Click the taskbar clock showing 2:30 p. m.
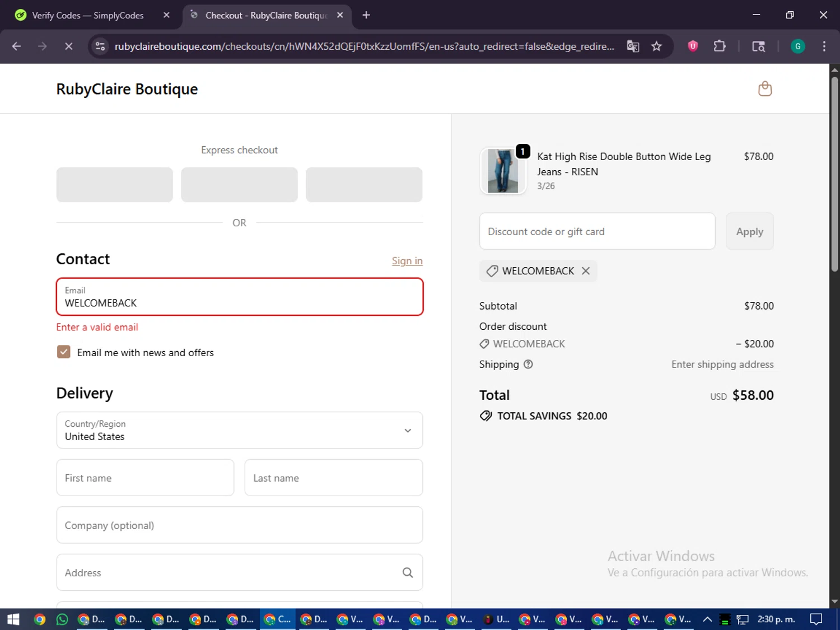 tap(776, 619)
